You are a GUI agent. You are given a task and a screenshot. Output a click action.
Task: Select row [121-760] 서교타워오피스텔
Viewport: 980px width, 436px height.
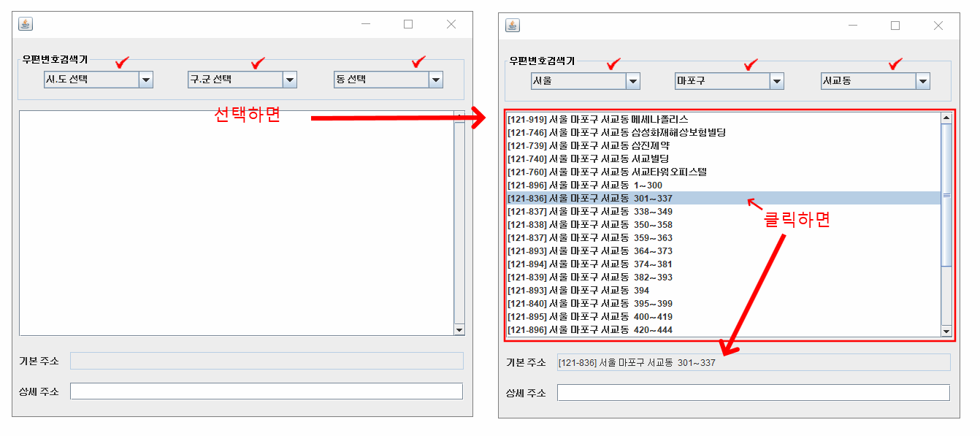(x=723, y=172)
